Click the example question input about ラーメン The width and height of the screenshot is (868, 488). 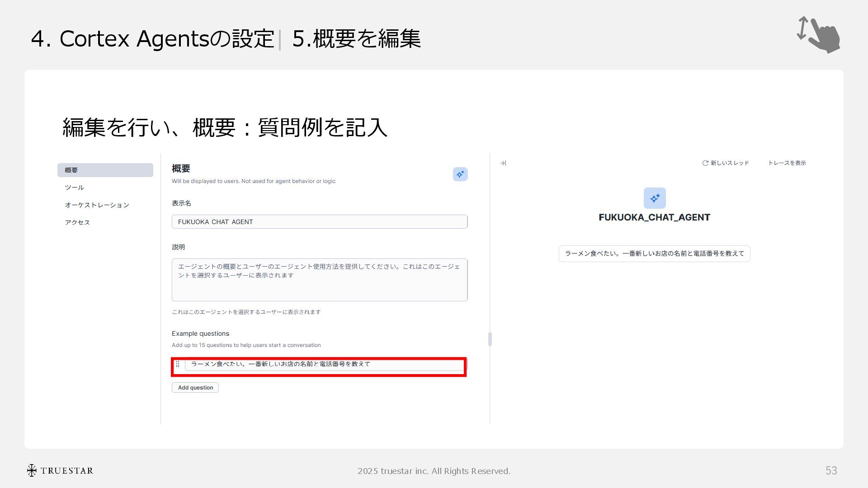324,364
